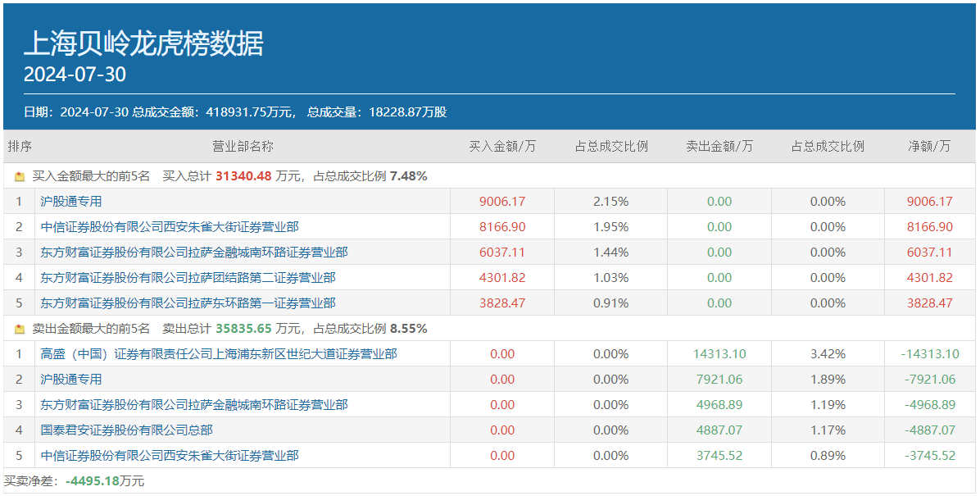Click the icon beside 买入金额最大的前5名
The height and width of the screenshot is (496, 980).
(20, 176)
